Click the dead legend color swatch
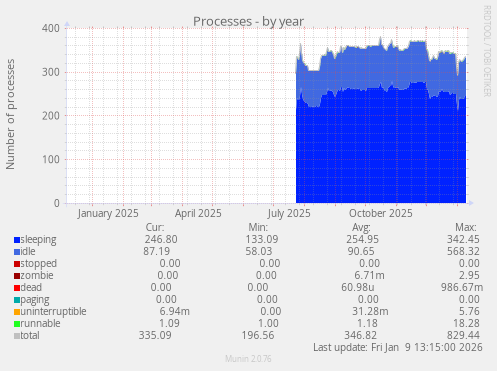Screen dimensions: 497x371 click(x=17, y=288)
